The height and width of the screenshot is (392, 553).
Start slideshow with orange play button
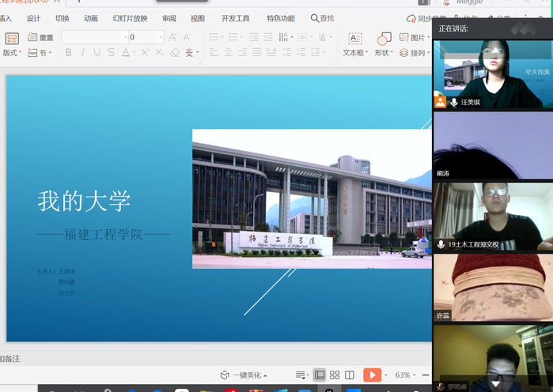[373, 375]
